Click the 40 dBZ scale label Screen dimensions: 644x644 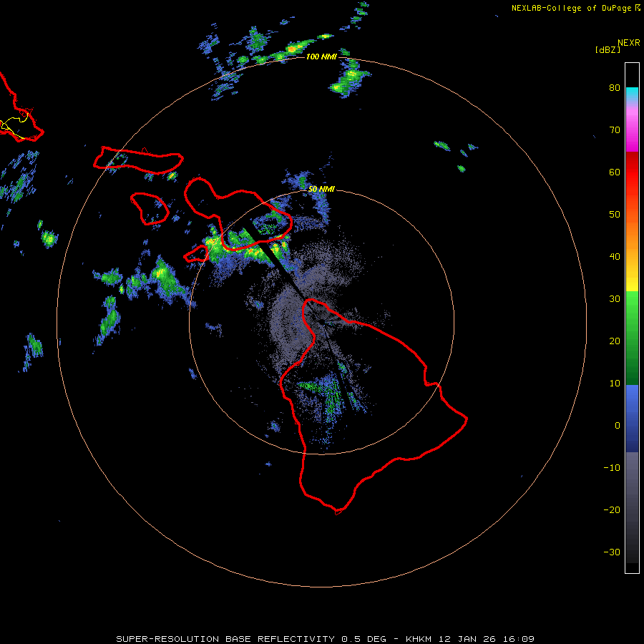pyautogui.click(x=615, y=257)
